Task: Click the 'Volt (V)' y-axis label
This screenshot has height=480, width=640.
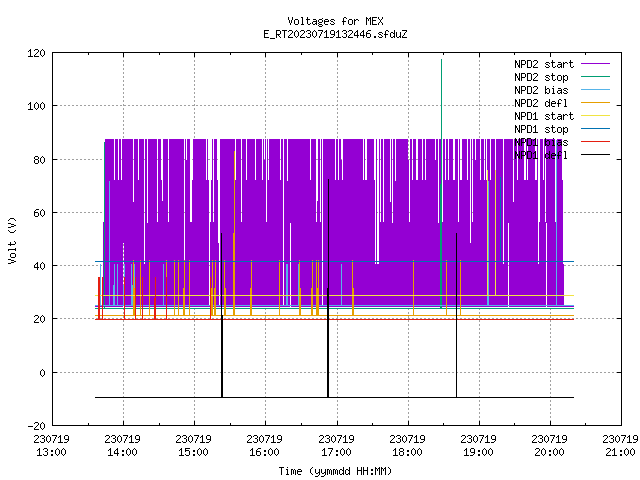Action: click(12, 240)
